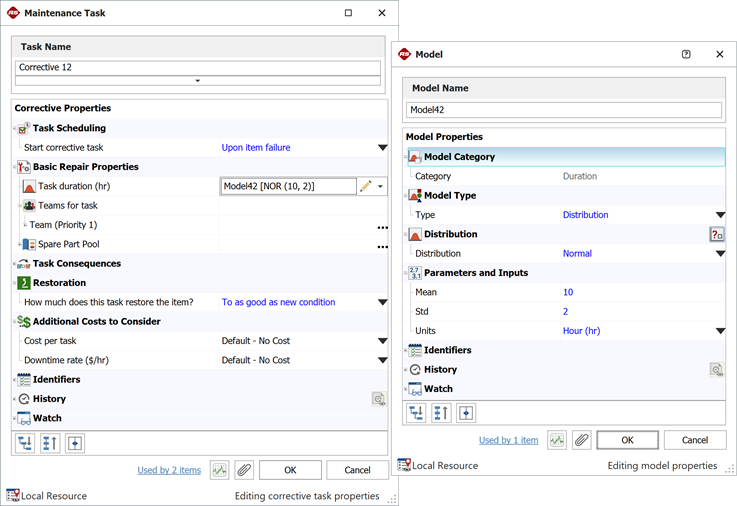Viewport: 737px width, 506px height.
Task: Open the restoration amount dropdown
Action: (383, 302)
